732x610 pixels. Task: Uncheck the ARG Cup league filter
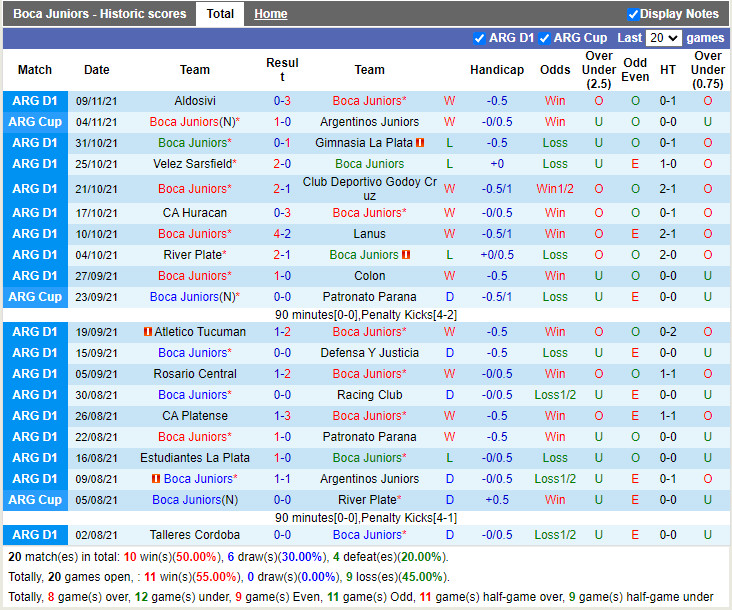point(545,38)
